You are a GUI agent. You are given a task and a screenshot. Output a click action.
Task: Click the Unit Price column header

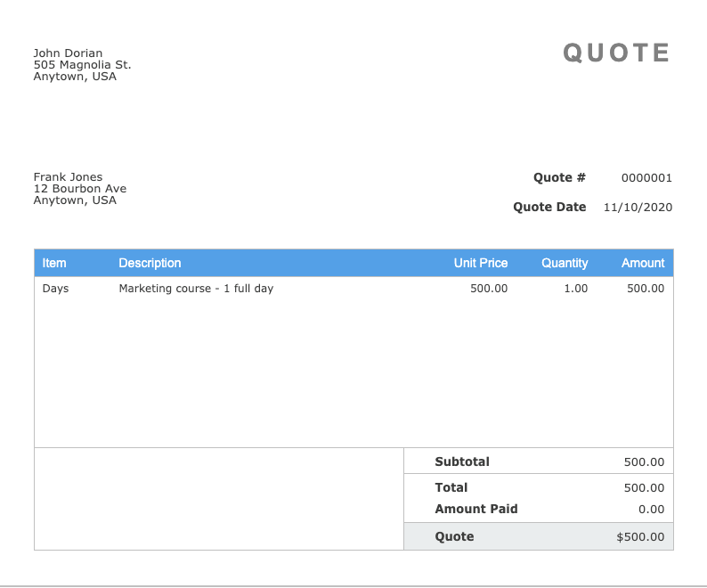pyautogui.click(x=481, y=263)
